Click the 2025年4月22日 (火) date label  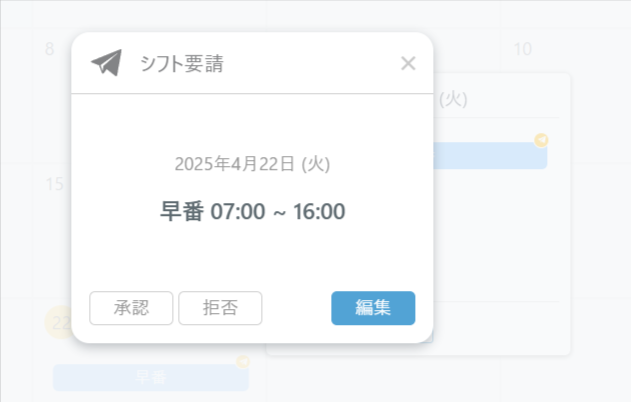coord(252,164)
